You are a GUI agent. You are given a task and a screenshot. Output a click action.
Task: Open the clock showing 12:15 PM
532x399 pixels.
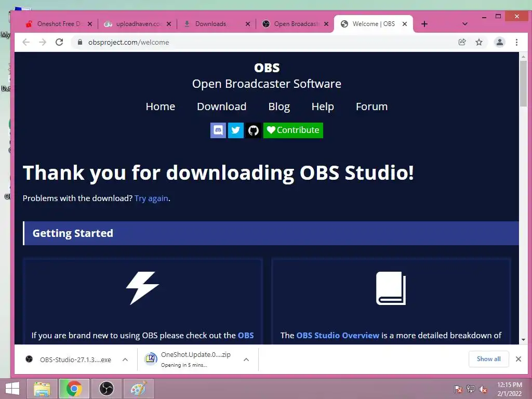509,389
